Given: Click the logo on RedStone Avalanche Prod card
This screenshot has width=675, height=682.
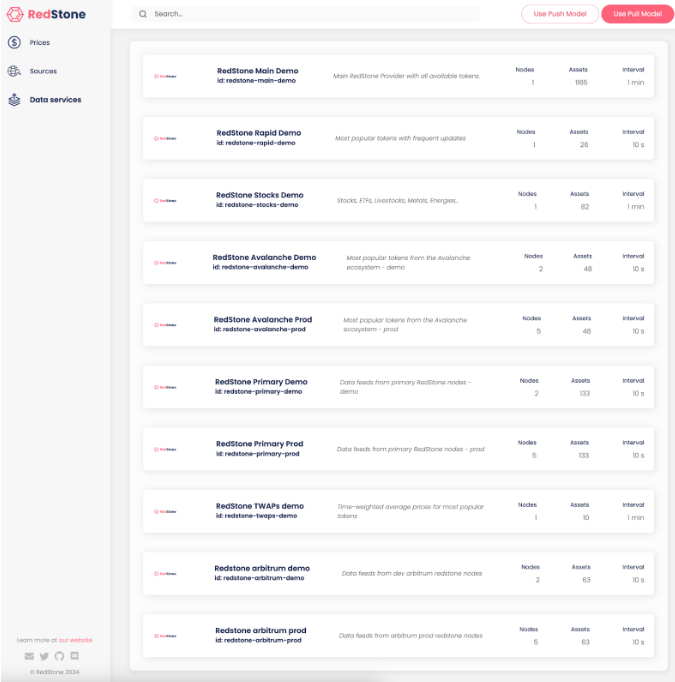Looking at the screenshot, I should 165,325.
